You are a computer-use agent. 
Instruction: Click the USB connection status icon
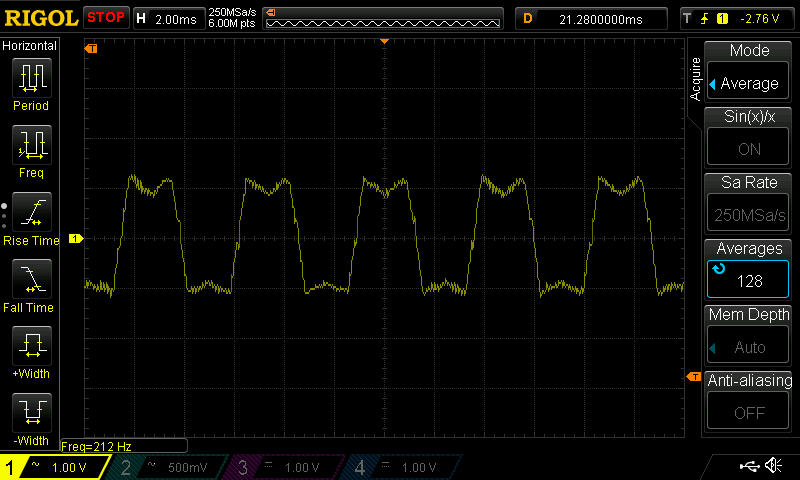click(747, 466)
